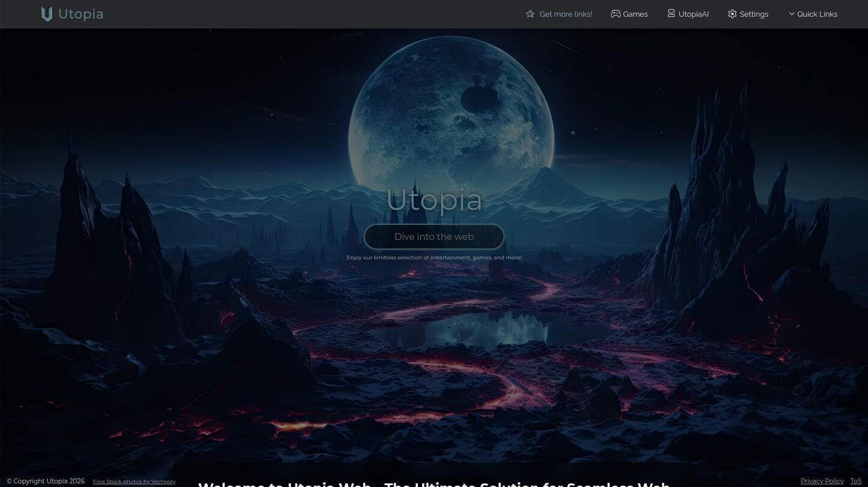Click the 'Welcome to Utopia Web' heading
The image size is (868, 487).
433,484
